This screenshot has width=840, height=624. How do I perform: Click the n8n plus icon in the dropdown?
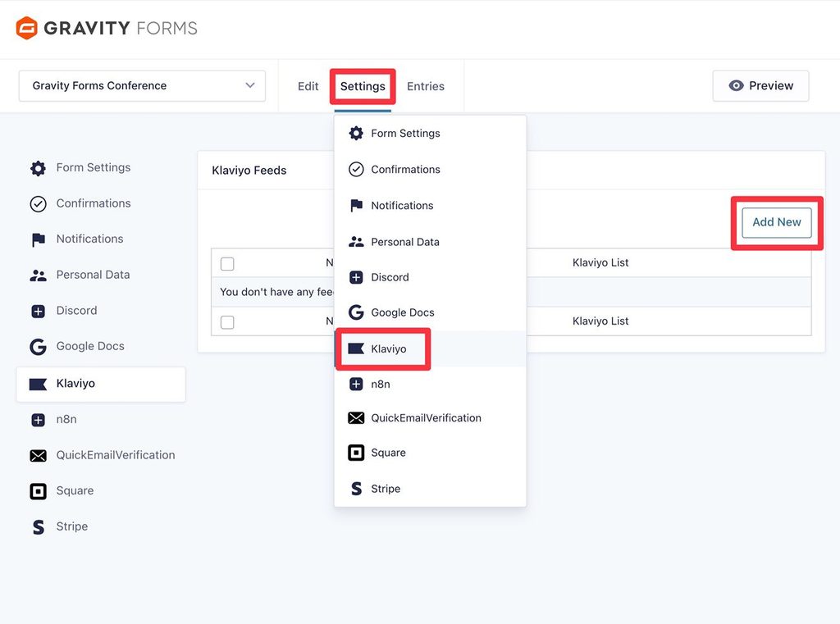pyautogui.click(x=356, y=384)
